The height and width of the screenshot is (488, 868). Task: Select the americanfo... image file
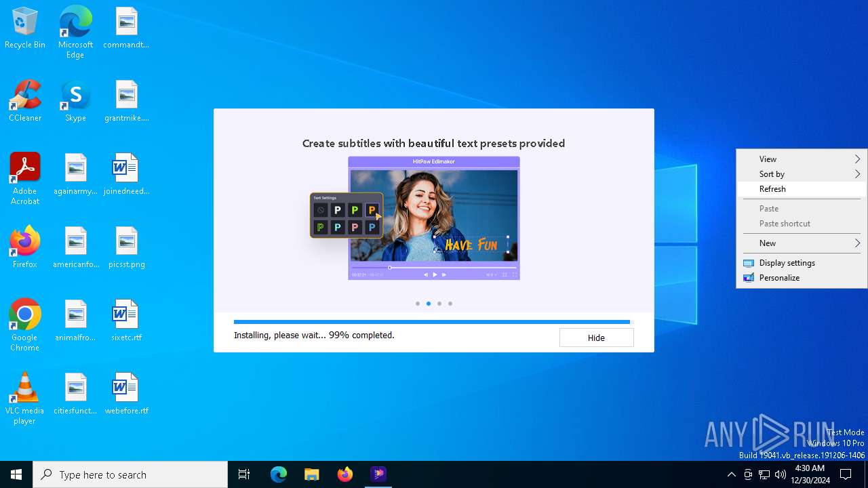75,248
